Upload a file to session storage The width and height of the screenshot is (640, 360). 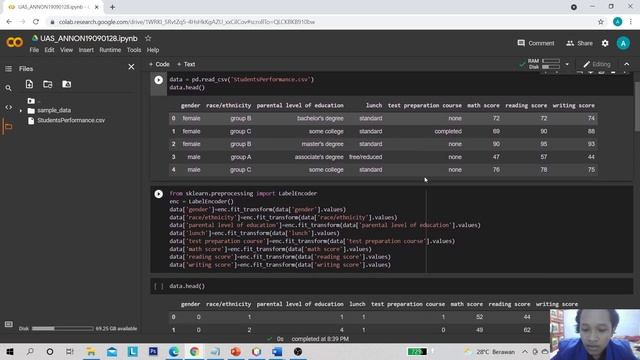click(29, 84)
